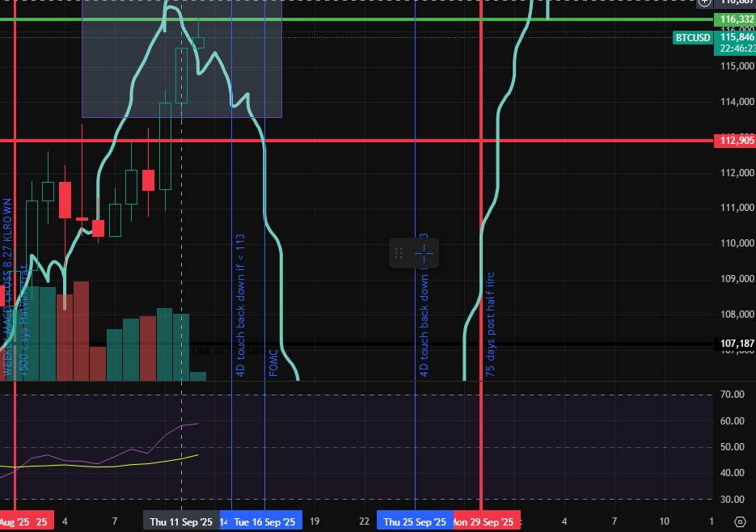
Task: Click the 108,000 price axis value
Action: [737, 315]
